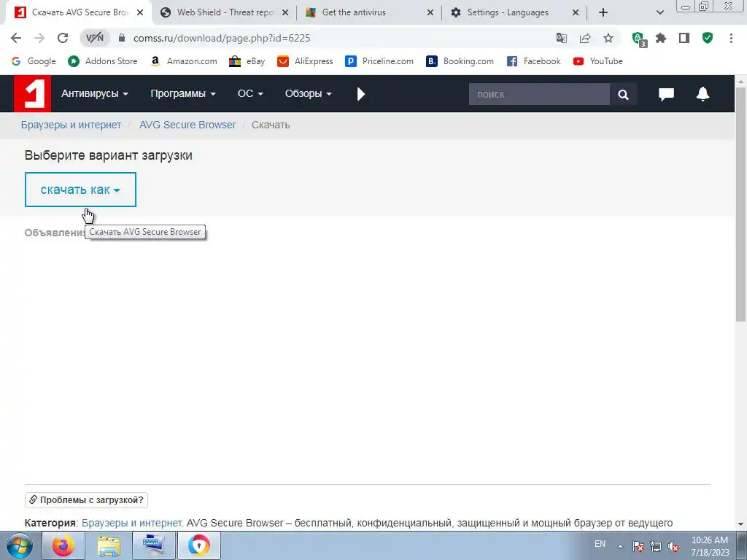Open a new tab with plus

[x=603, y=12]
